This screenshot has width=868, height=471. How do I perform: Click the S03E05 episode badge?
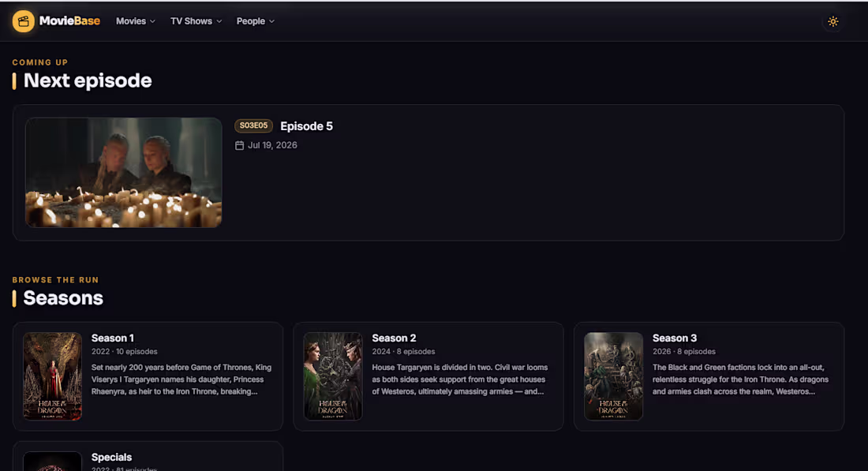[253, 125]
